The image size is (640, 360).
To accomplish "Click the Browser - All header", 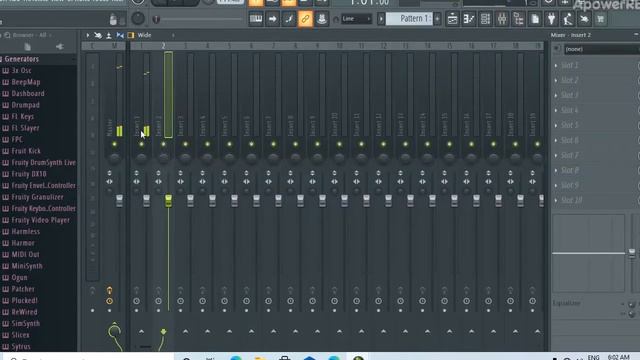I will (29, 36).
